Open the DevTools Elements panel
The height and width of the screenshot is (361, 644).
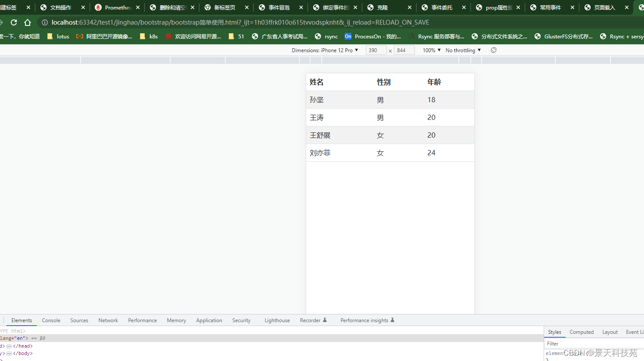point(22,320)
